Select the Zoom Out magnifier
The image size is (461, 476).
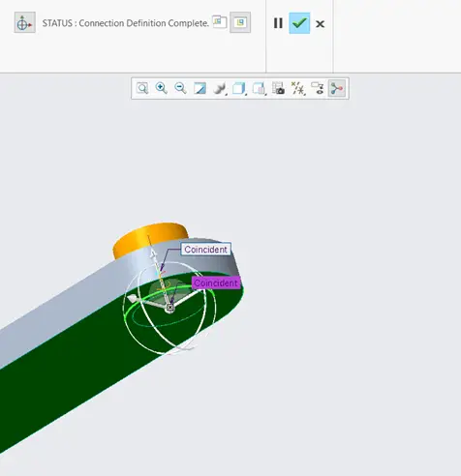click(180, 88)
